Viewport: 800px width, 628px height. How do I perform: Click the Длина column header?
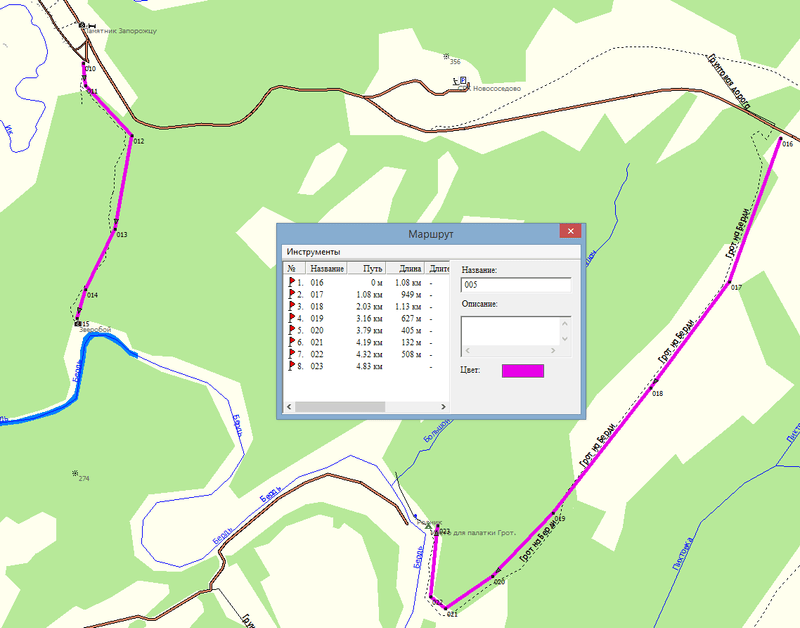click(x=406, y=268)
